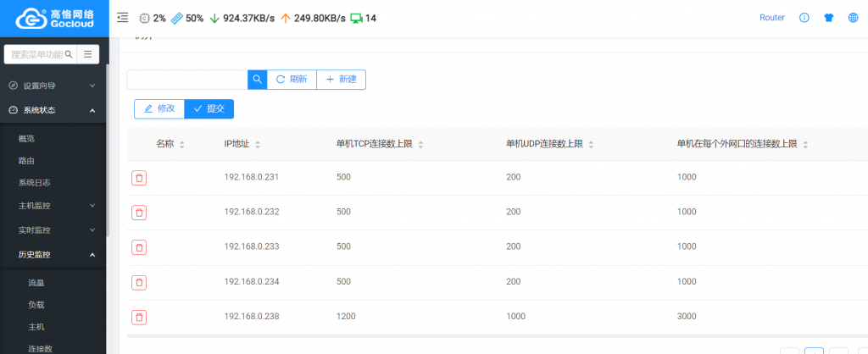This screenshot has width=868, height=354.
Task: Sort table by IP地址 column
Action: 258,145
